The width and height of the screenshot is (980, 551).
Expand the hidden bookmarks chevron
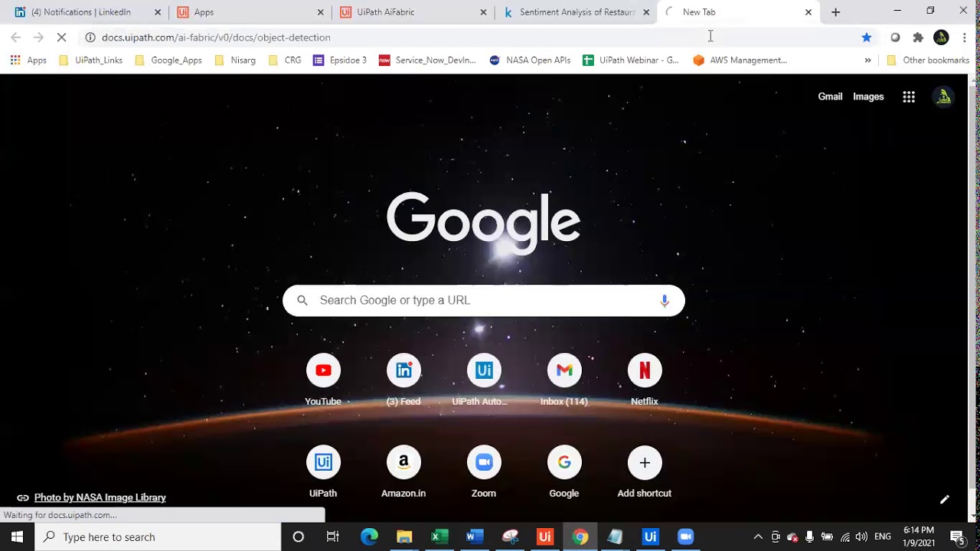tap(867, 60)
